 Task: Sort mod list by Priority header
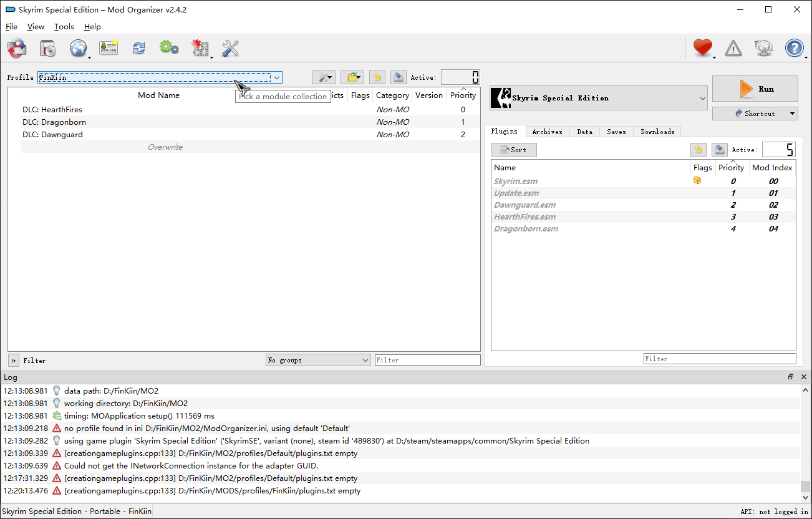[x=463, y=95]
